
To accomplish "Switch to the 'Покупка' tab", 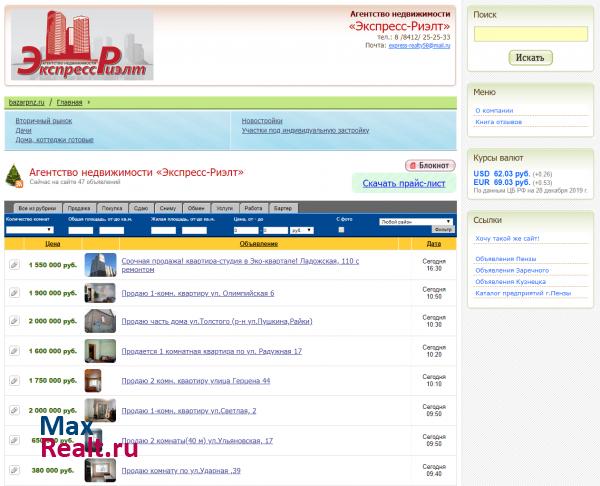I will (x=112, y=208).
